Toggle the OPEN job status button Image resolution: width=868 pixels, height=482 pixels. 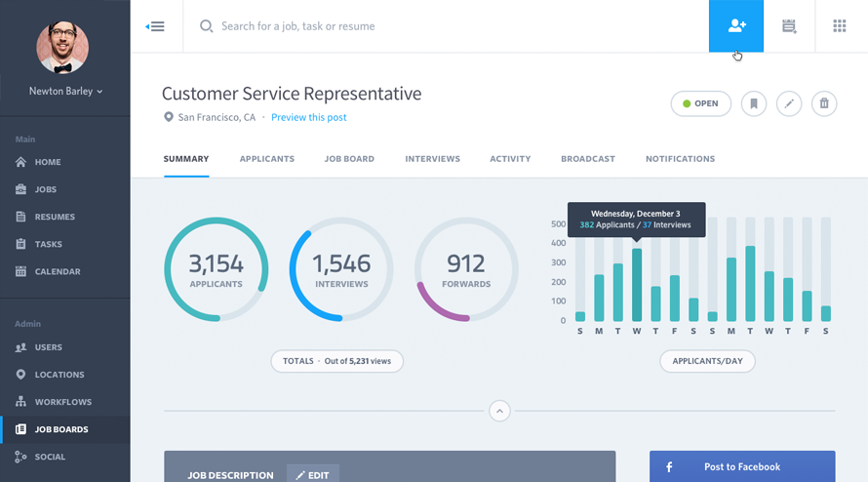[700, 103]
